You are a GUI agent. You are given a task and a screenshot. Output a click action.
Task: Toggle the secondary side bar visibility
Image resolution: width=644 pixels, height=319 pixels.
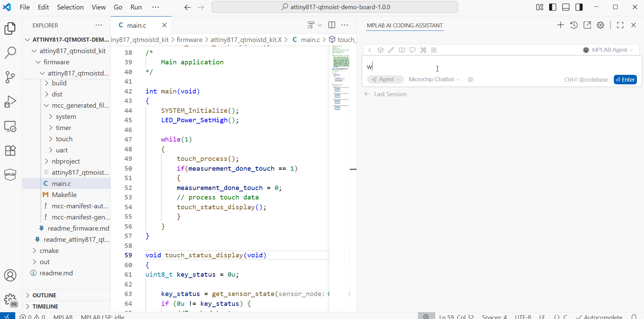pos(579,7)
